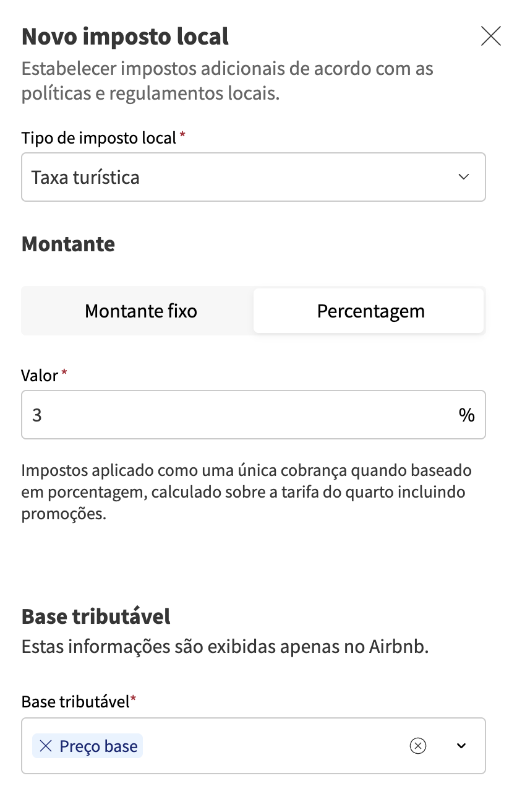Image resolution: width=517 pixels, height=812 pixels.
Task: Click the small Base tributável label with asterisk
Action: point(75,702)
